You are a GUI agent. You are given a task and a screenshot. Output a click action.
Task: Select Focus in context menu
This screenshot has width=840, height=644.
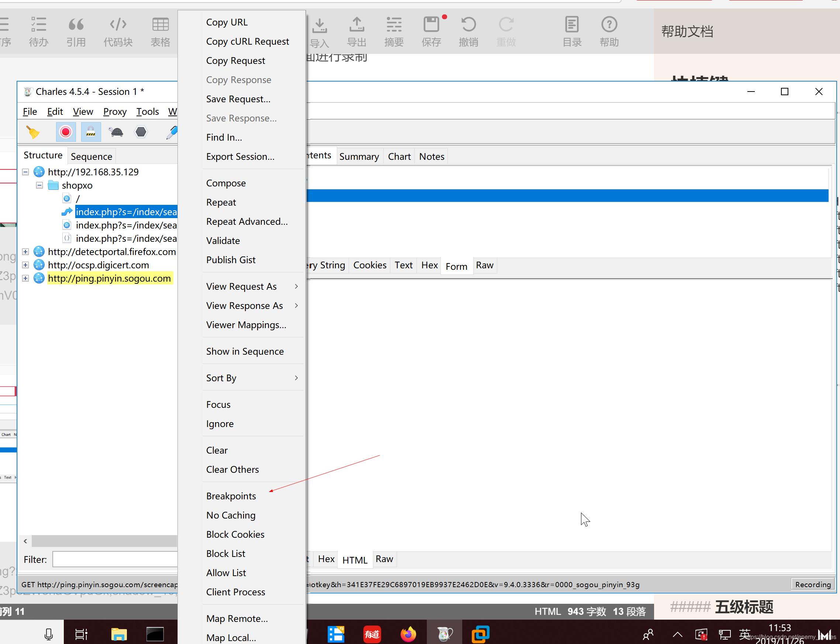point(218,404)
